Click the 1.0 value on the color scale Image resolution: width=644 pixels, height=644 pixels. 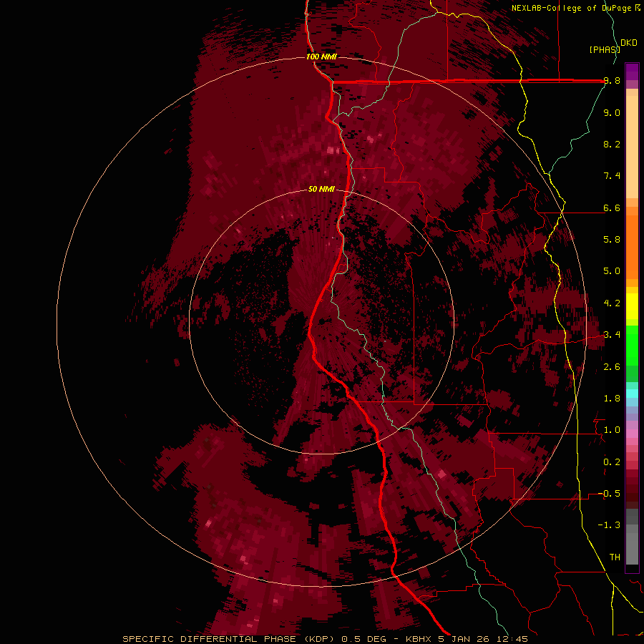pos(612,430)
